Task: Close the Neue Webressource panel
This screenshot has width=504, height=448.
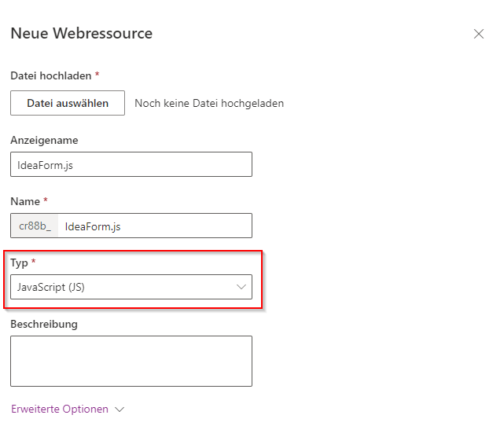Action: coord(478,34)
